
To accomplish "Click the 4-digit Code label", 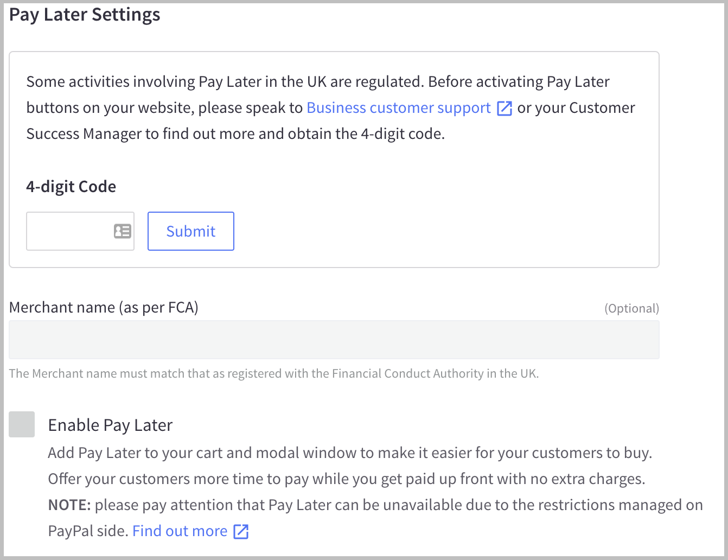I will tap(71, 186).
